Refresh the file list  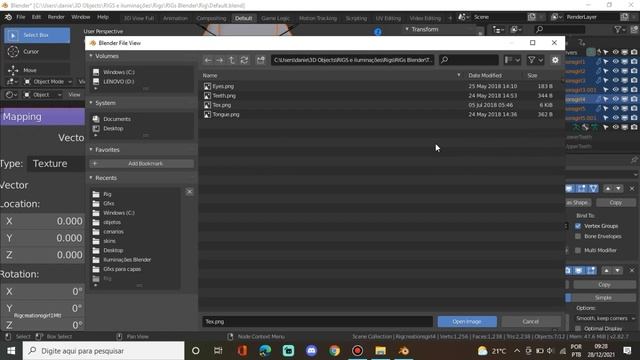click(244, 60)
